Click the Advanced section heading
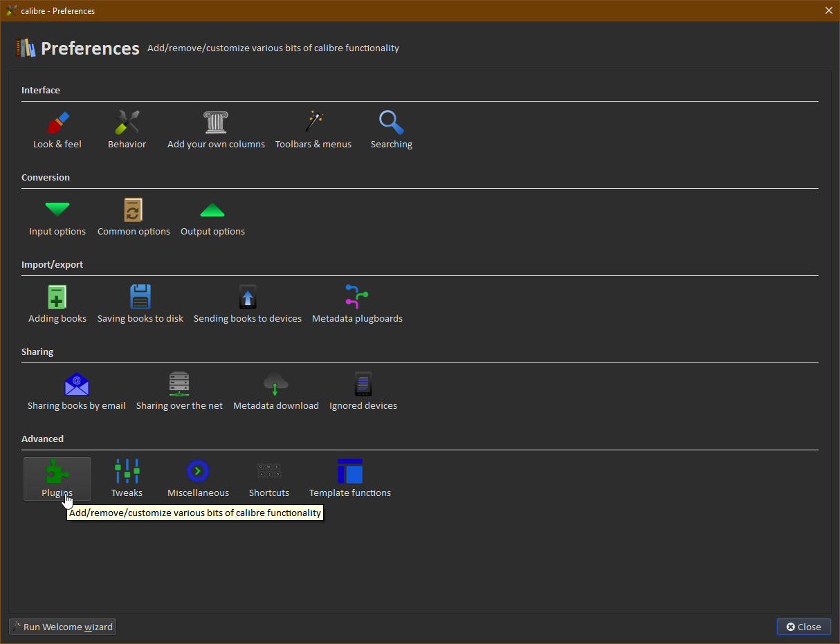 click(x=42, y=439)
